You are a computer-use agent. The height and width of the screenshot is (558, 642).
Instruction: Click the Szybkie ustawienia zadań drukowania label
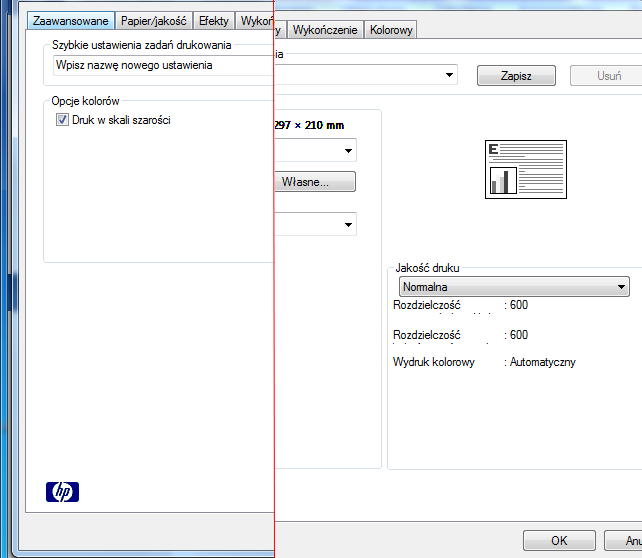142,45
